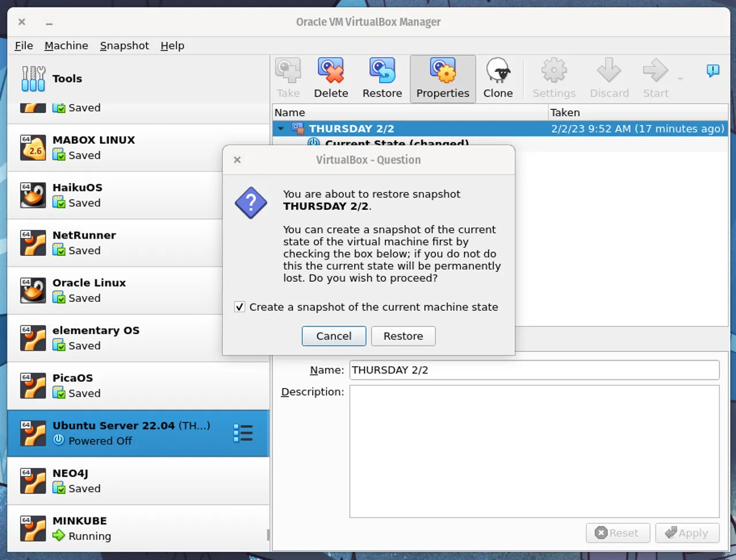Open snapshot Properties from toolbar
This screenshot has width=736, height=560.
tap(443, 79)
